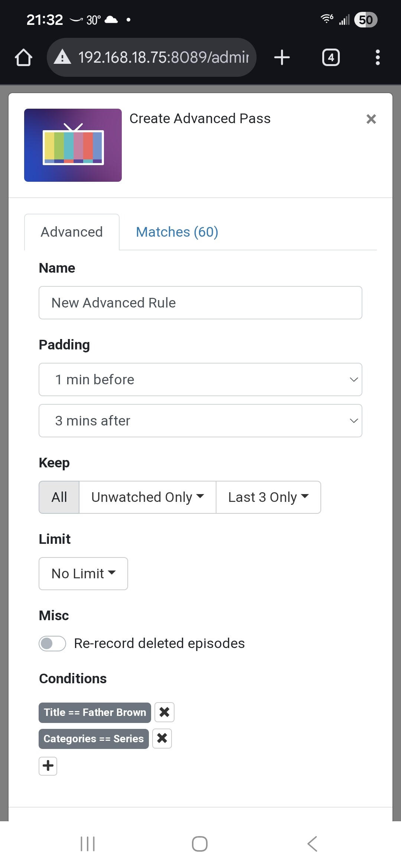Remove the Categories == Series condition
The width and height of the screenshot is (401, 868).
pos(162,739)
